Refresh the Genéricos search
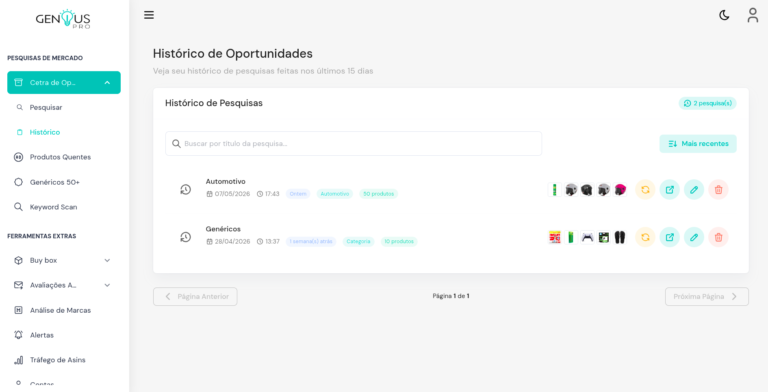 click(x=645, y=237)
